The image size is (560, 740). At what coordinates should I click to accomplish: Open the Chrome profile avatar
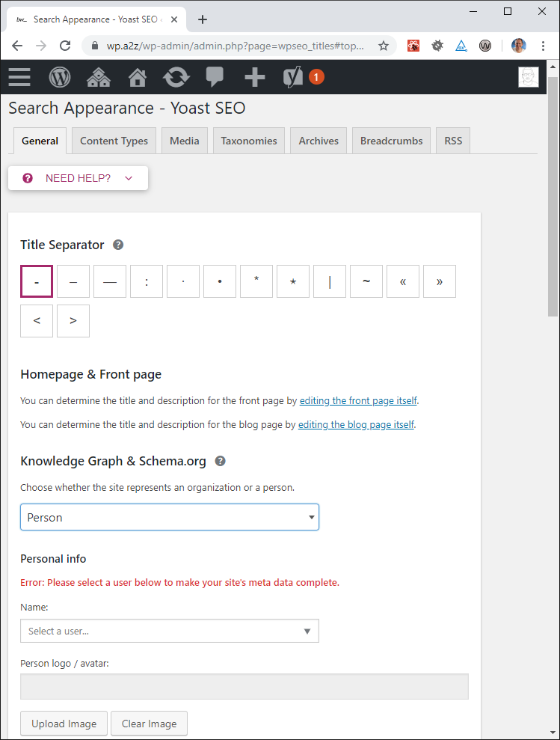[518, 46]
